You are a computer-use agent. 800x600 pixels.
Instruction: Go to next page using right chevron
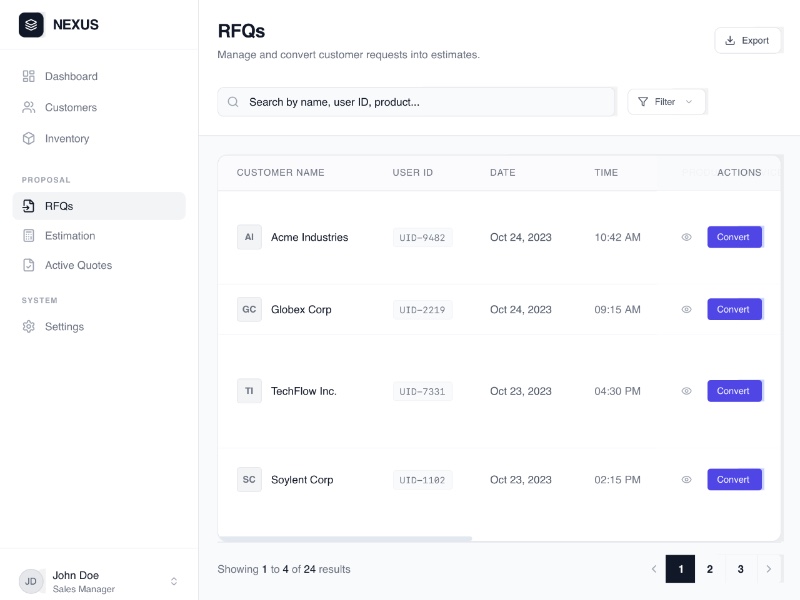768,569
